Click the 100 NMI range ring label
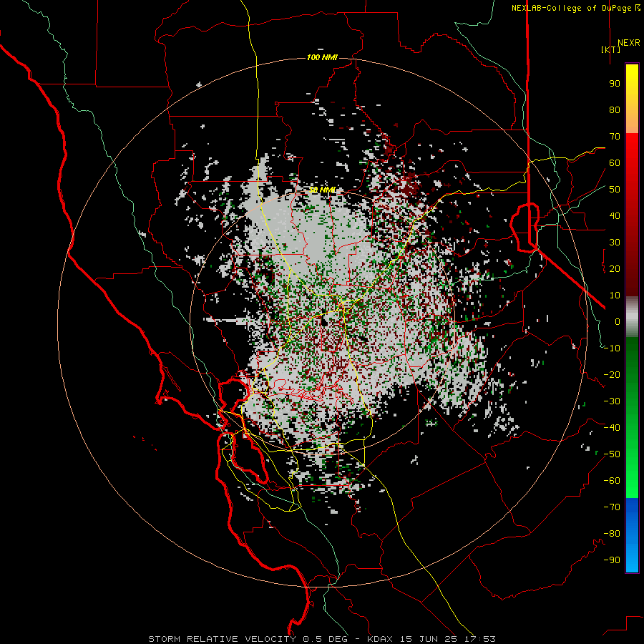Screen dimensions: 644x644 pos(322,57)
